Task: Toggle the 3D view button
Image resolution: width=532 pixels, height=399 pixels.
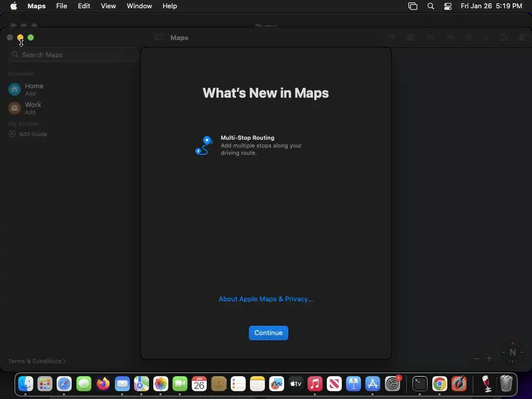Action: 430,37
